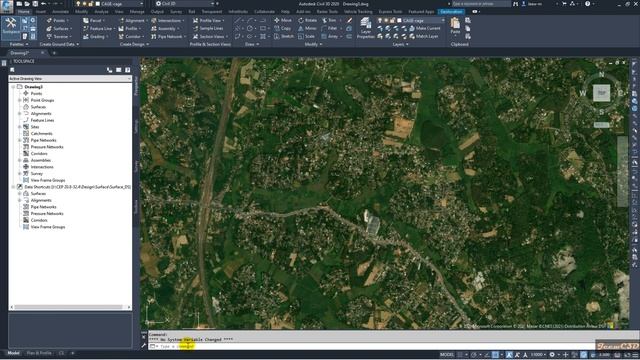
Task: Expand the Palettes panel dropdown
Action: point(19,44)
